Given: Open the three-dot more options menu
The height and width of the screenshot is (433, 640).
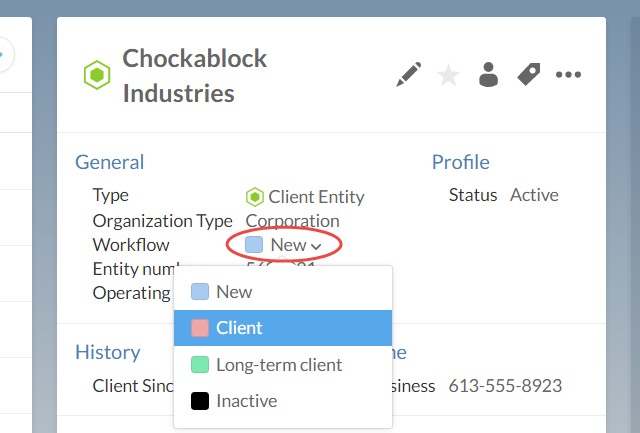Looking at the screenshot, I should pyautogui.click(x=569, y=75).
